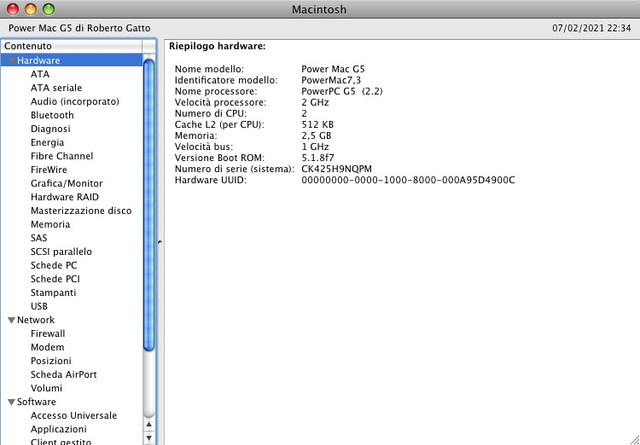Click the Contenuto column header
Screen dimensions: 640x445
coord(71,46)
